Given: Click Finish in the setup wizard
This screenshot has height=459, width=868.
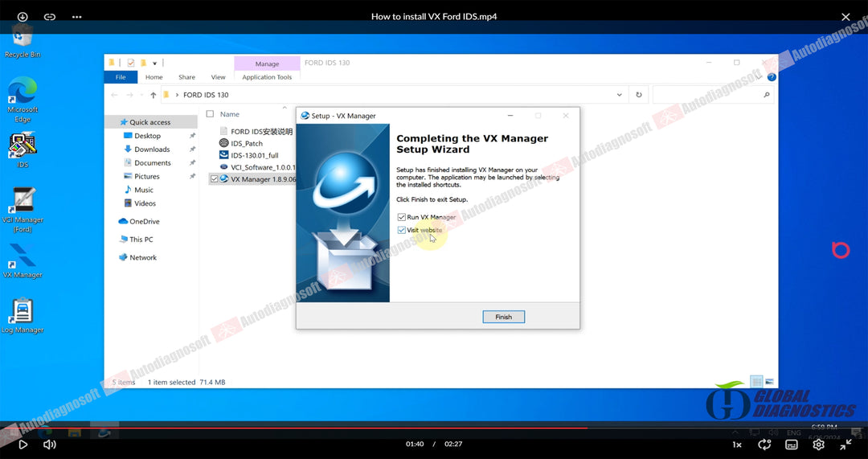Looking at the screenshot, I should click(503, 317).
